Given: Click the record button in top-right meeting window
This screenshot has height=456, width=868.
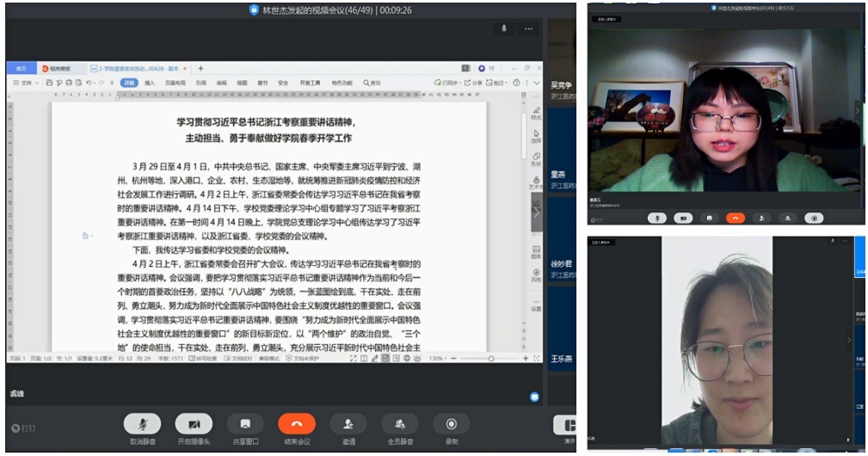Looking at the screenshot, I should coord(814,218).
